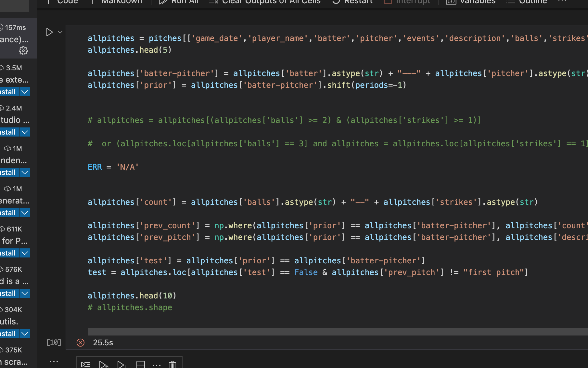Add a new Code cell

67,2
